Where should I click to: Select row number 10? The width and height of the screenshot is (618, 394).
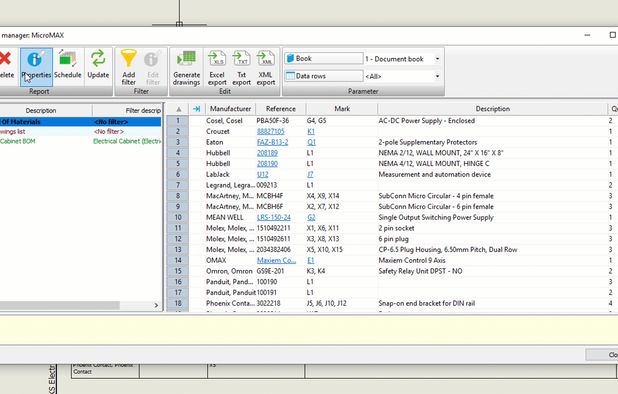(178, 217)
